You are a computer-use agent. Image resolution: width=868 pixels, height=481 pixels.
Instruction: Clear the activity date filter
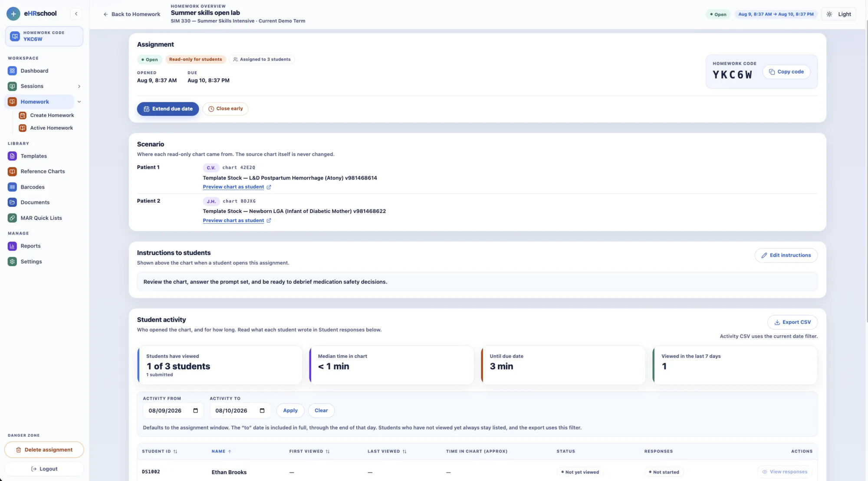(x=321, y=411)
